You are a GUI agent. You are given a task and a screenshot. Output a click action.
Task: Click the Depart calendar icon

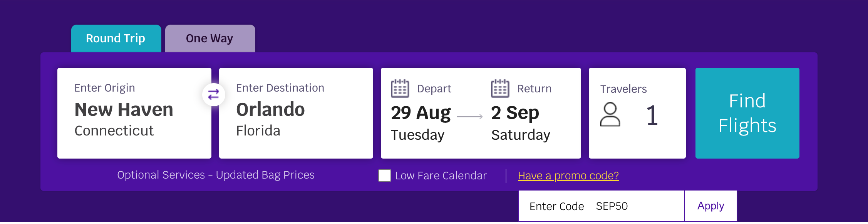(x=400, y=89)
